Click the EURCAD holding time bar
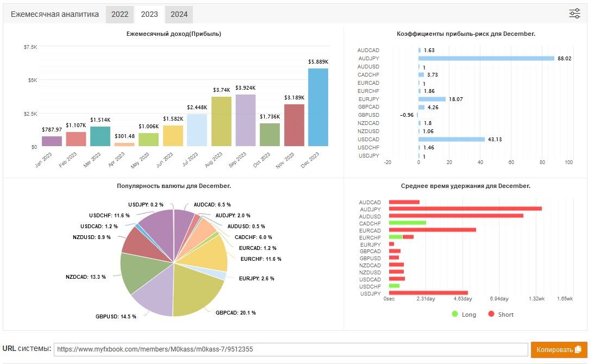The image size is (594, 364). tap(432, 230)
